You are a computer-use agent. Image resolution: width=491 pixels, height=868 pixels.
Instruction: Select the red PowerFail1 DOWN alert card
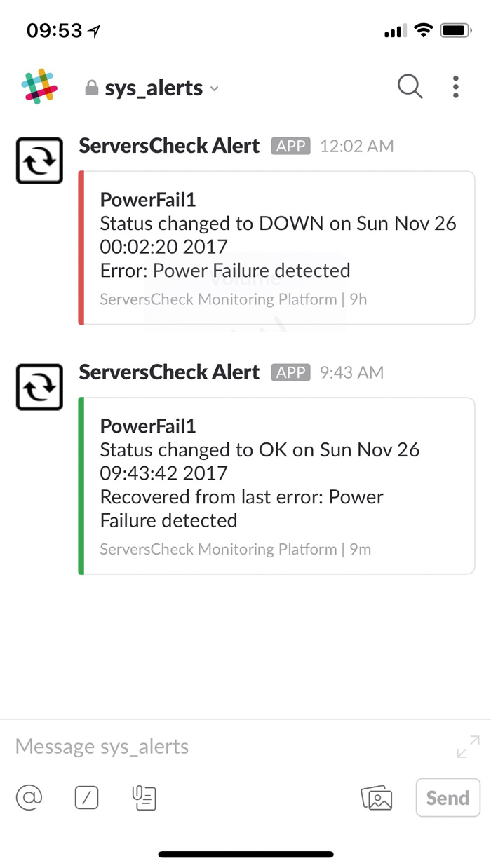[x=276, y=247]
